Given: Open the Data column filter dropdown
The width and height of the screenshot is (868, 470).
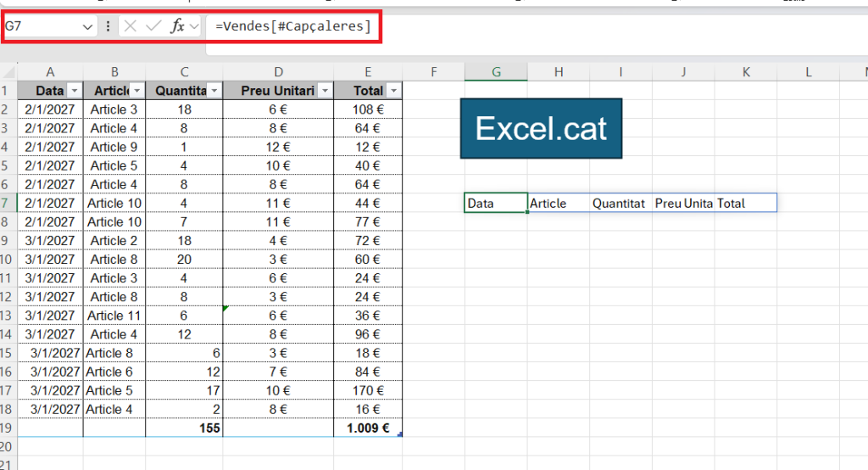Looking at the screenshot, I should click(x=75, y=90).
